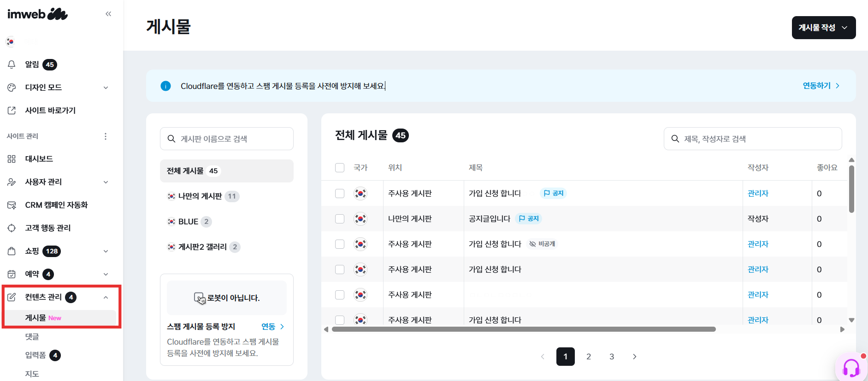
Task: Click 작성자 author name in second row
Action: (758, 219)
